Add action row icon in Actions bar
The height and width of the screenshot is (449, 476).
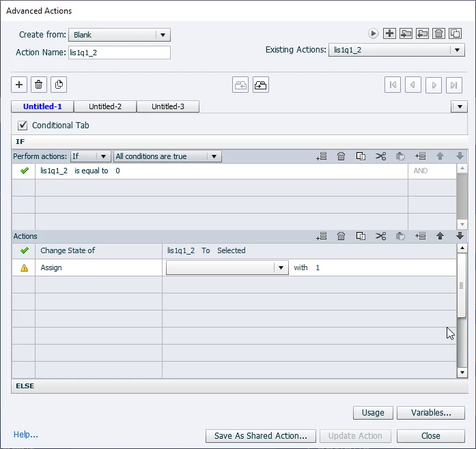[321, 236]
